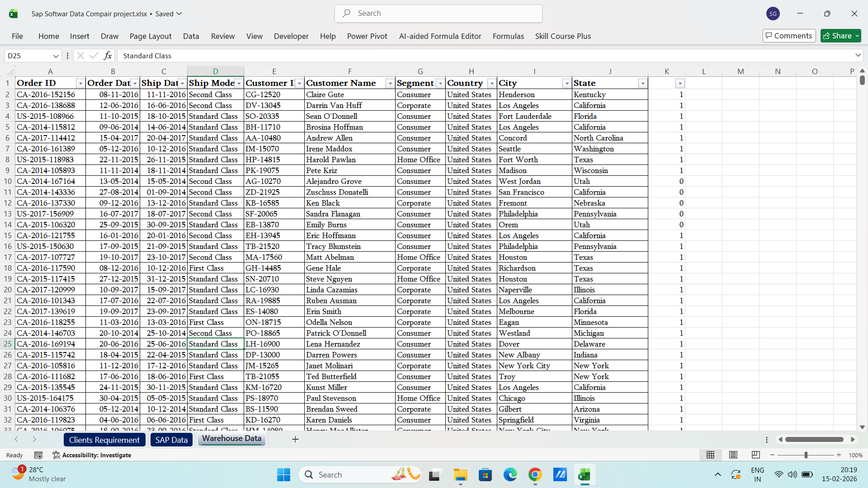Image resolution: width=868 pixels, height=488 pixels.
Task: Open Microsoft Edge from taskbar
Action: point(510,475)
